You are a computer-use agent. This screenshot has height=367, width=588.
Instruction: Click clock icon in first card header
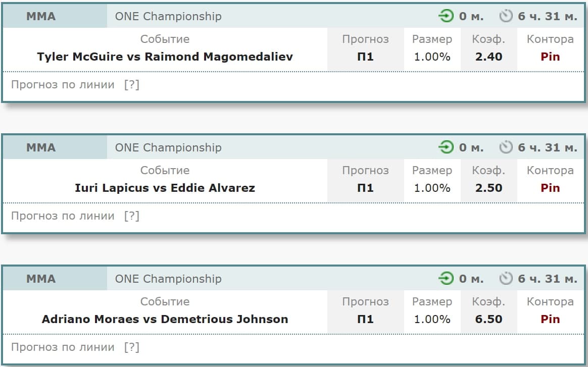click(x=506, y=16)
